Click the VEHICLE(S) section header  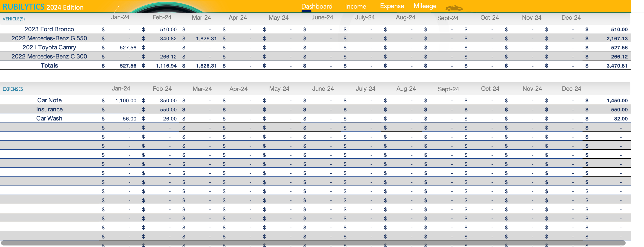click(x=13, y=19)
